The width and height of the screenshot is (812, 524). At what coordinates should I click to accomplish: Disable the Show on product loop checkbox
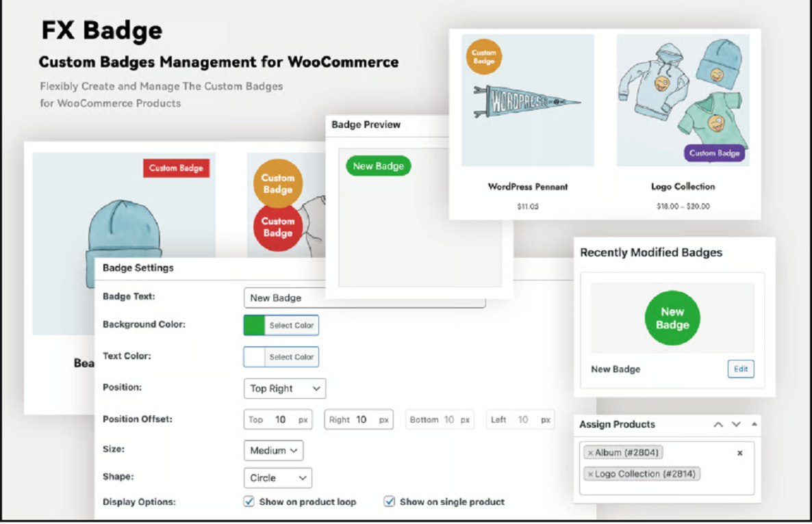click(x=249, y=501)
